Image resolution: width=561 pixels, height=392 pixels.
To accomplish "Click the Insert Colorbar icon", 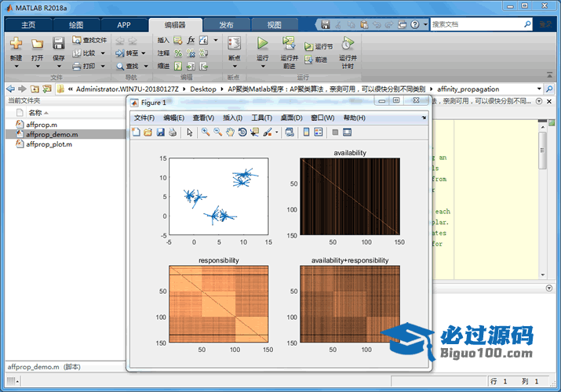I will [x=306, y=132].
